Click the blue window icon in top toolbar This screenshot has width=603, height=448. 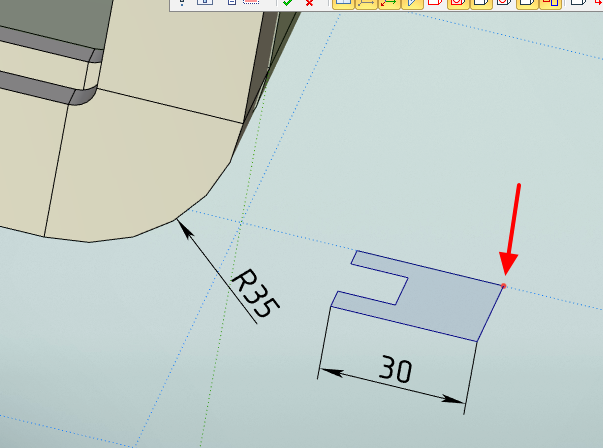tap(205, 3)
